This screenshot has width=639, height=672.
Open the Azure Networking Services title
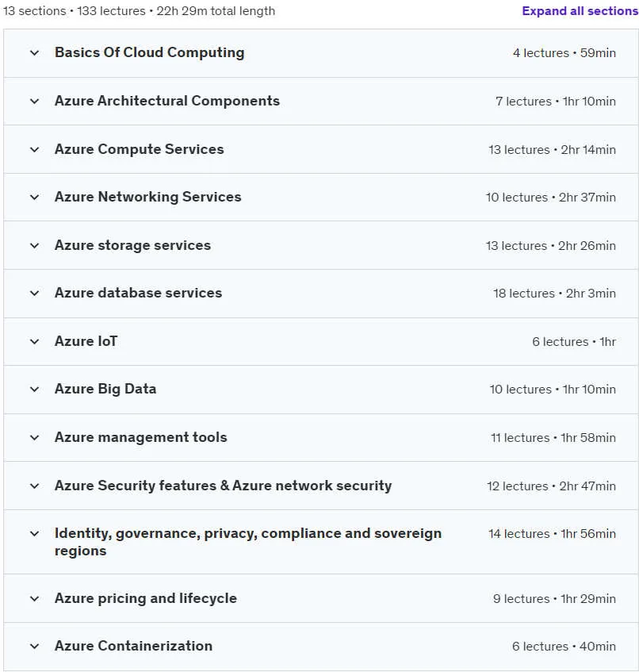click(147, 197)
